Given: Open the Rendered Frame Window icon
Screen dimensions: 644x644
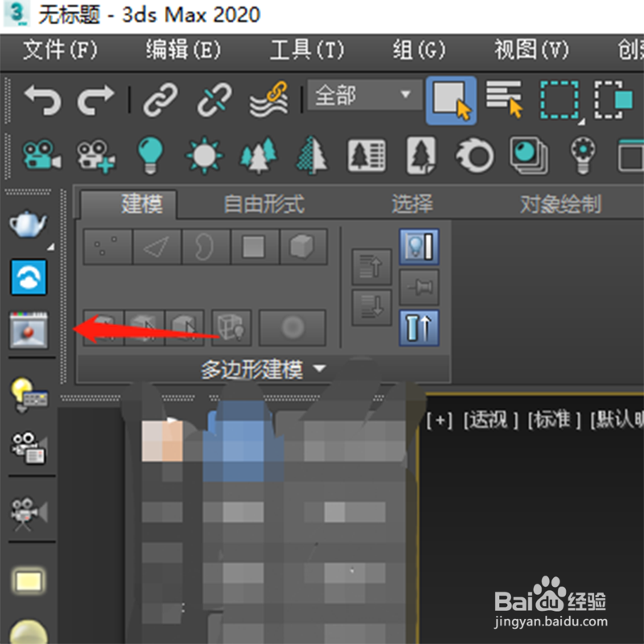Looking at the screenshot, I should tap(29, 331).
